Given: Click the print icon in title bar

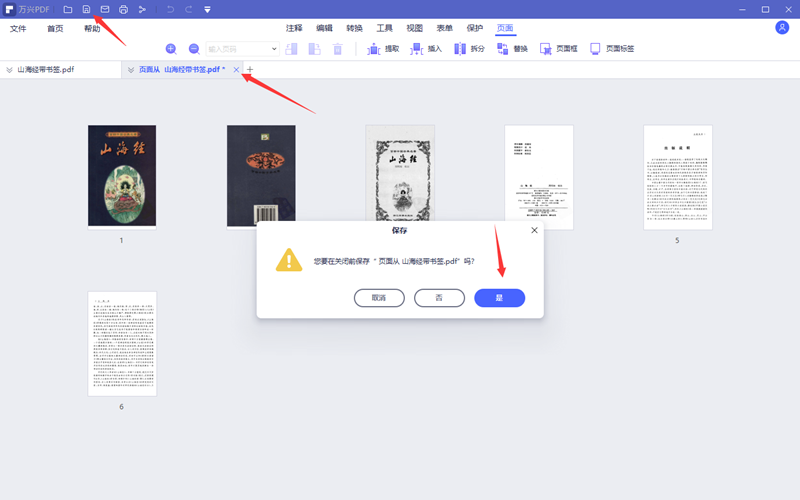Looking at the screenshot, I should point(123,10).
